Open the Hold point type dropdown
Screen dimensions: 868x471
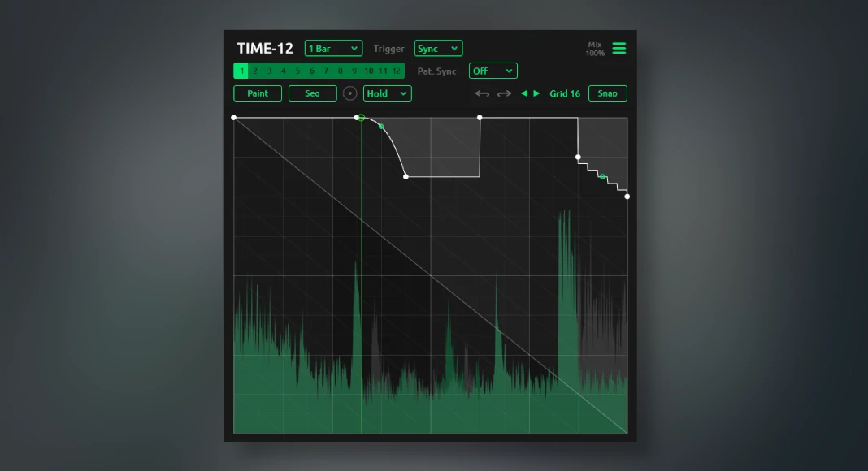(387, 93)
